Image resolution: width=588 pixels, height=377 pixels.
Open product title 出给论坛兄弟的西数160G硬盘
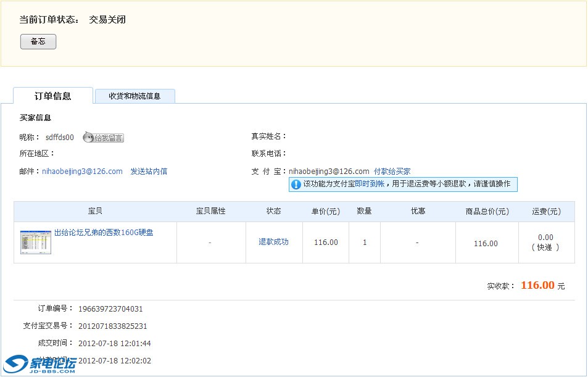tap(104, 233)
